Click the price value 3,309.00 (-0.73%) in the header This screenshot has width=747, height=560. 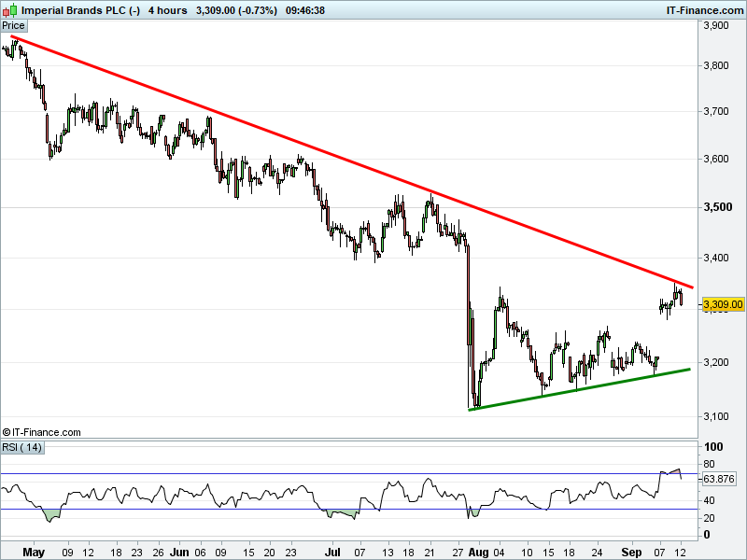point(236,10)
